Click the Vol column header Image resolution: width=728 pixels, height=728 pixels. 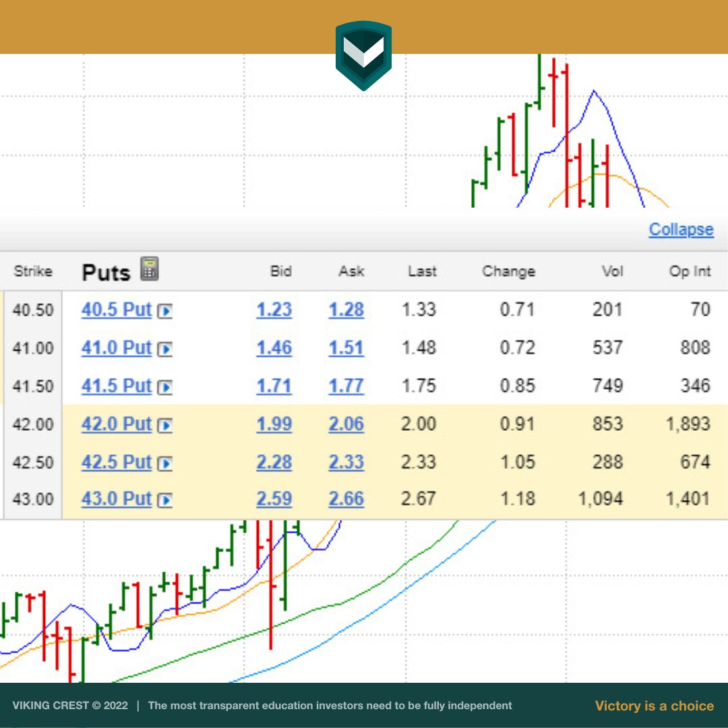[612, 271]
